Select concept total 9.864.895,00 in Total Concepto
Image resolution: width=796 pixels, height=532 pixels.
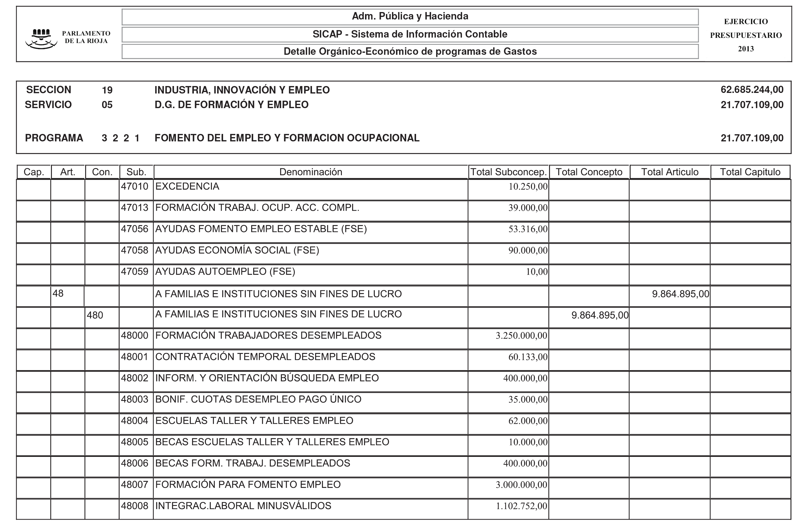pos(600,315)
